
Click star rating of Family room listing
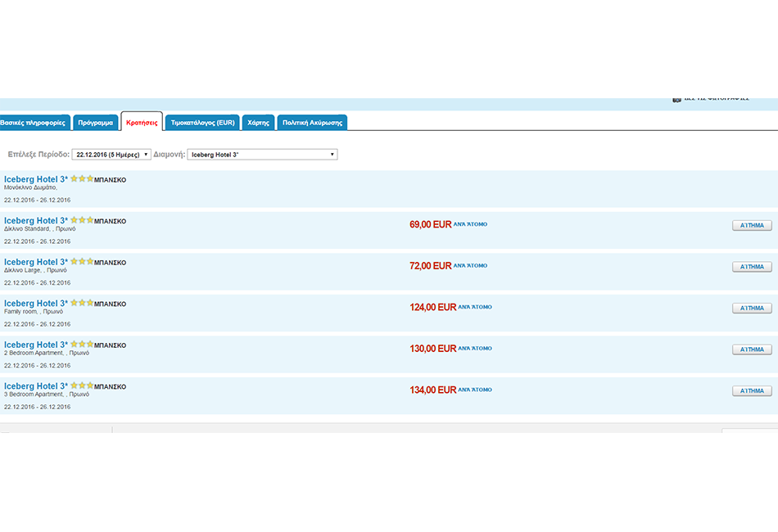pos(82,303)
